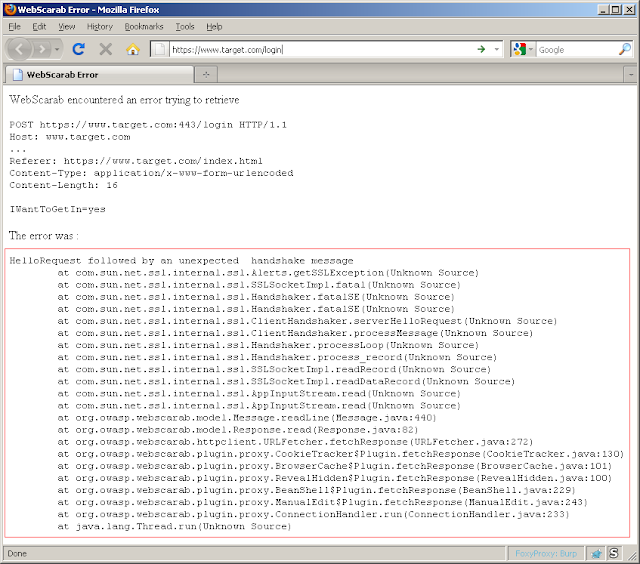
Task: Open a new tab with the plus button
Action: click(x=206, y=75)
